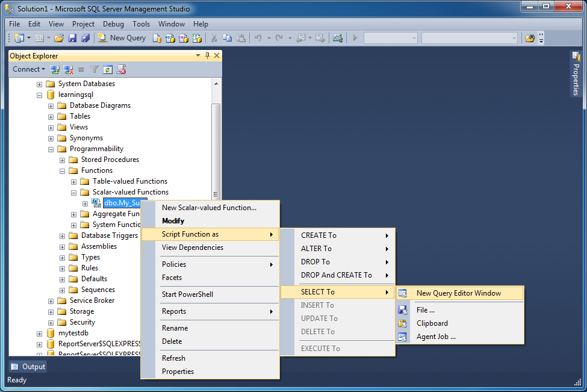Screen dimensions: 587x392
Task: Choose Properties in the context menu
Action: point(210,372)
